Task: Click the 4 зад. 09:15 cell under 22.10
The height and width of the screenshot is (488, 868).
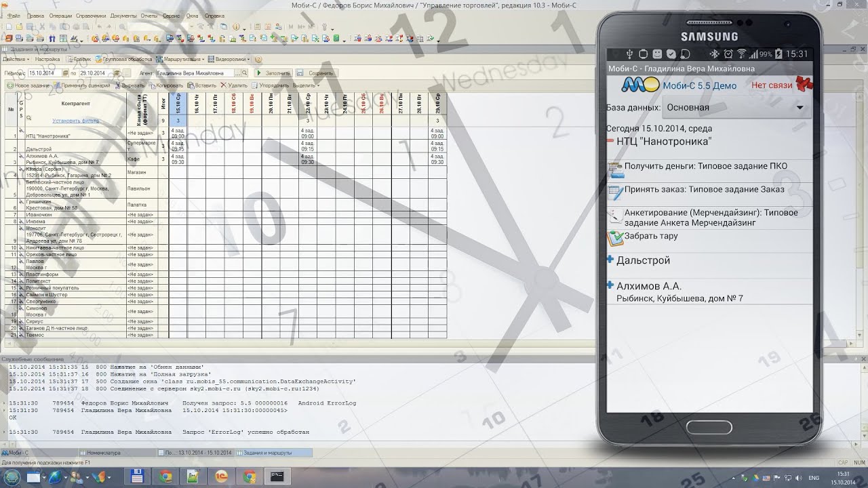Action: [307, 146]
